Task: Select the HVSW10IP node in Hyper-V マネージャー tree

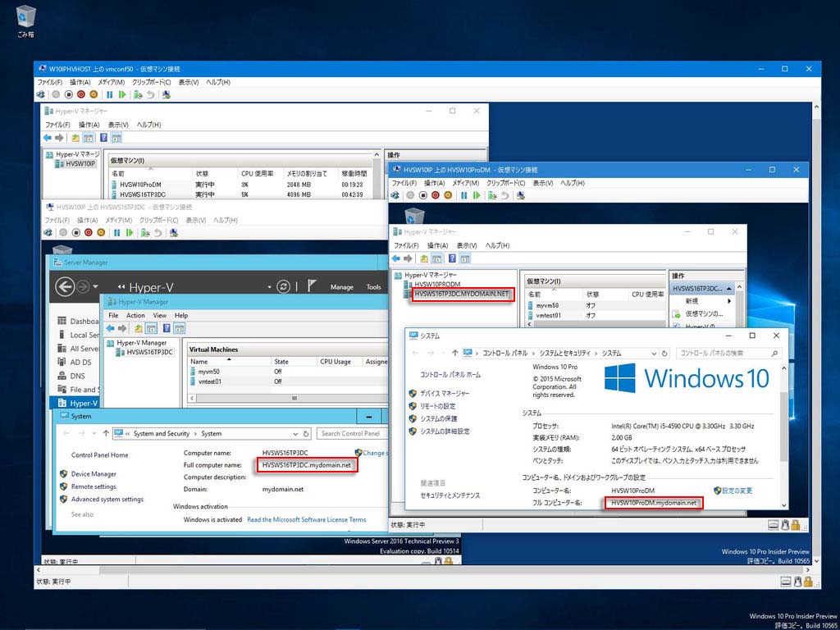Action: pyautogui.click(x=80, y=163)
